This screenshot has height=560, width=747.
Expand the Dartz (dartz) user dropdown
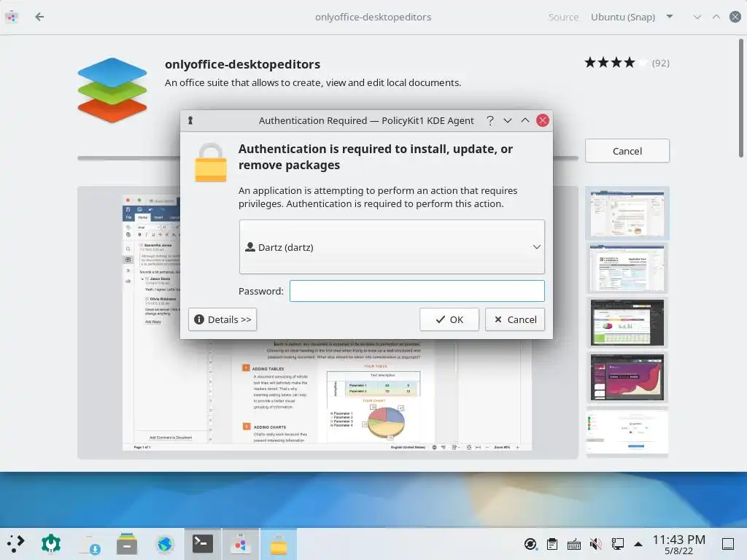[392, 246]
